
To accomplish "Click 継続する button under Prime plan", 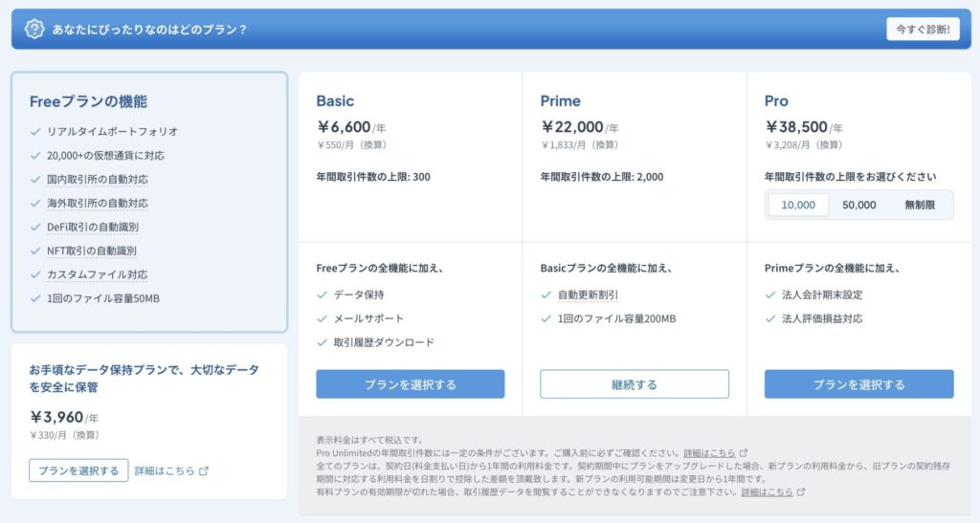I will pyautogui.click(x=635, y=384).
